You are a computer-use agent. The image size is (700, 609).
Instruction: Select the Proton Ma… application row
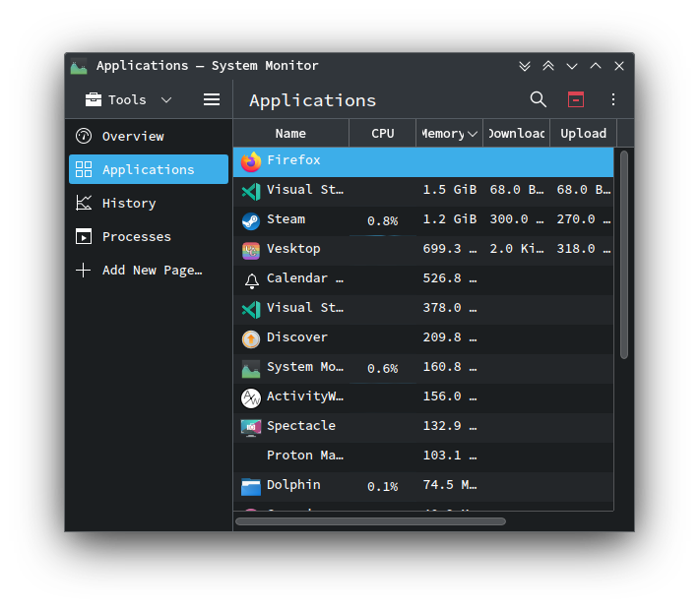click(x=423, y=457)
